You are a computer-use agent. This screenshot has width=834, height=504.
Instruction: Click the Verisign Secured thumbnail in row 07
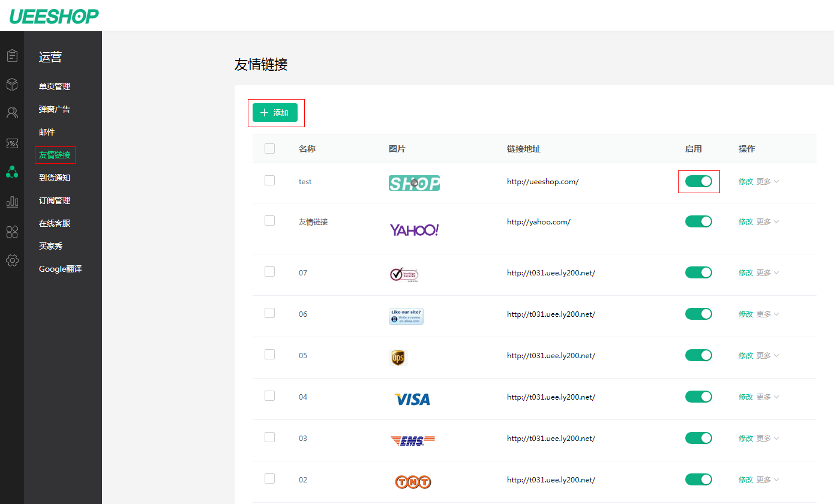(404, 275)
